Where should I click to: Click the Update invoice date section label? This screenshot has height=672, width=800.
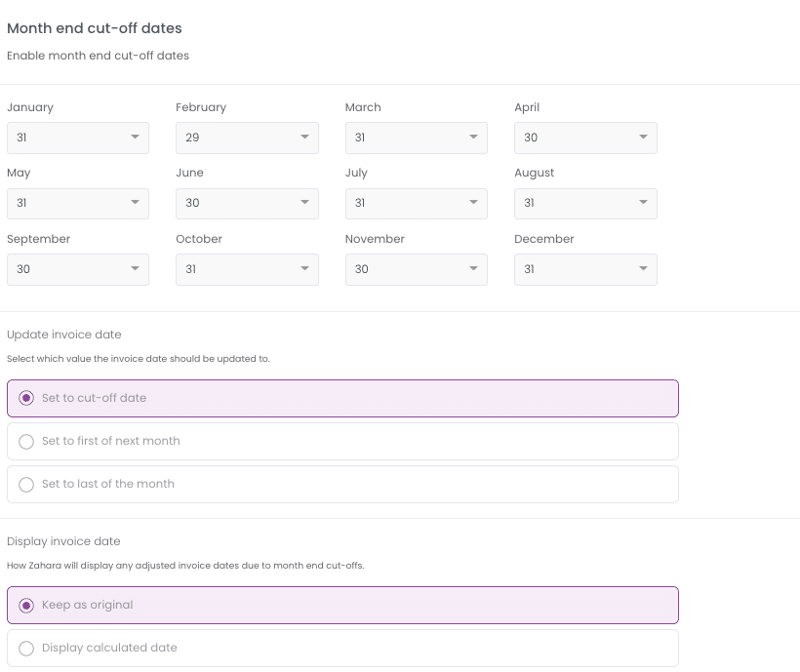pos(64,335)
